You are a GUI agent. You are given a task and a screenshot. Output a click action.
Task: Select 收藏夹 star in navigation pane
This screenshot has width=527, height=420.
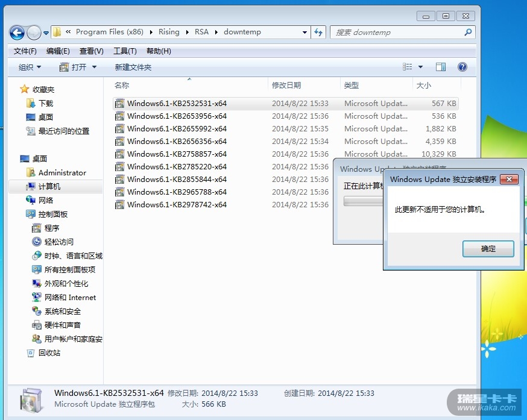[x=25, y=89]
